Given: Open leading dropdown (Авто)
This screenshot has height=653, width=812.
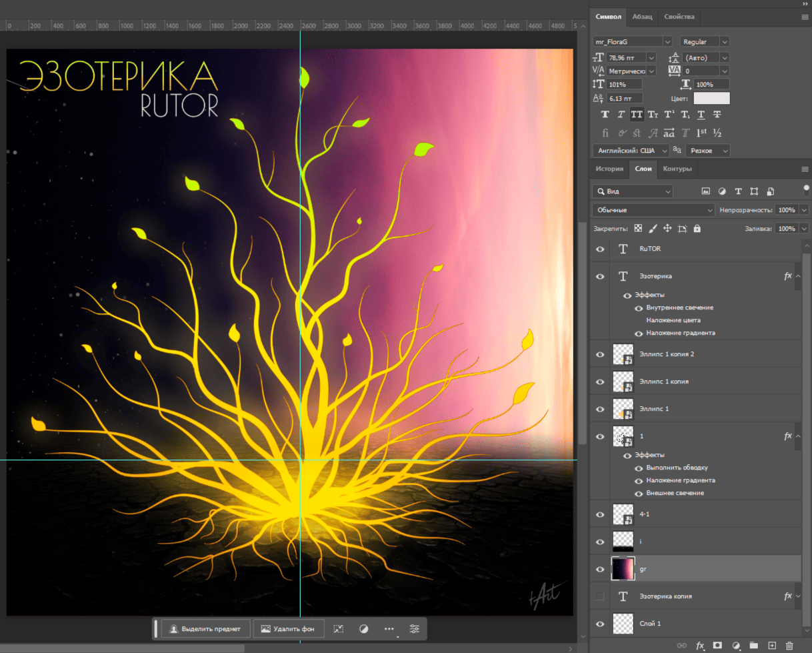Looking at the screenshot, I should click(725, 58).
